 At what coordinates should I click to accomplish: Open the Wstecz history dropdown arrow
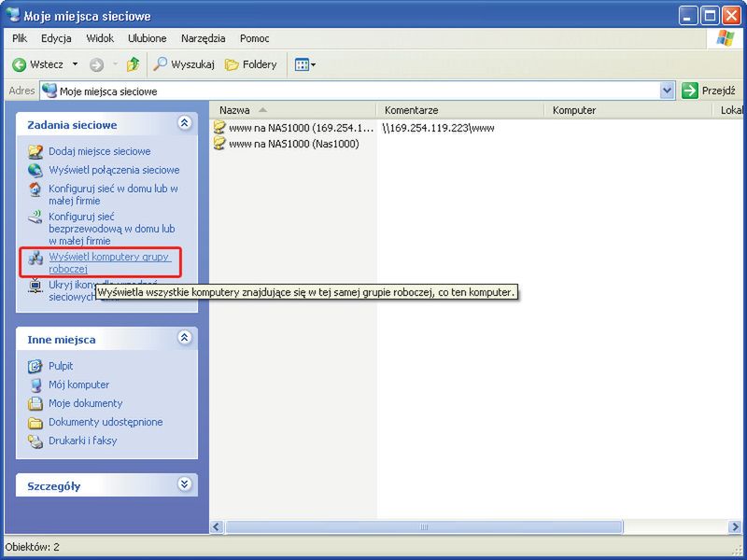(75, 64)
